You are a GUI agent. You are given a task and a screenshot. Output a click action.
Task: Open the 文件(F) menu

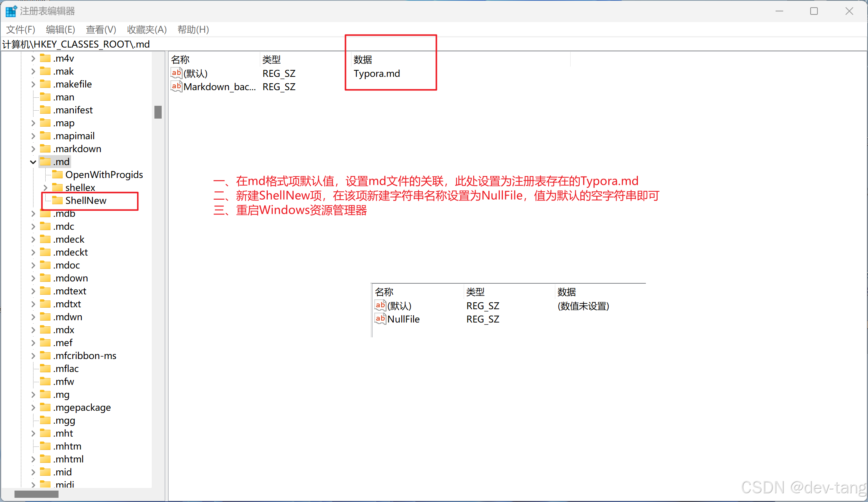(x=21, y=29)
